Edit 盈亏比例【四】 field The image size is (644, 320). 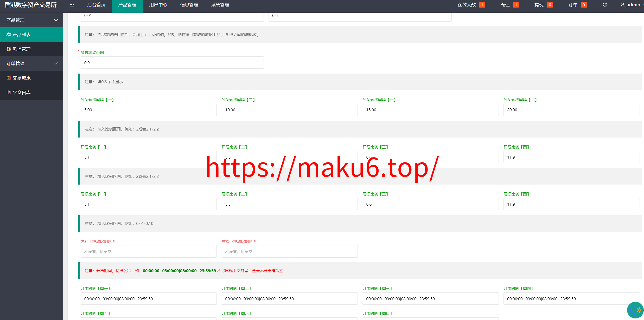point(571,157)
